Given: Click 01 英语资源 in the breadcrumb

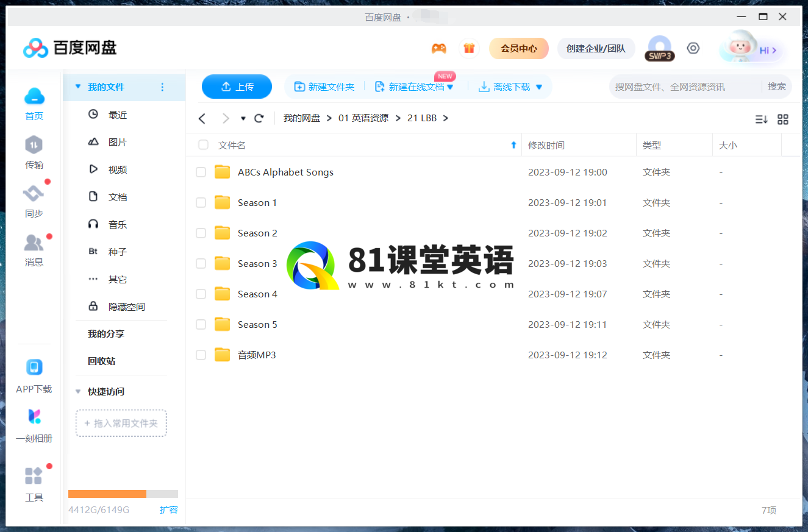Looking at the screenshot, I should point(363,118).
